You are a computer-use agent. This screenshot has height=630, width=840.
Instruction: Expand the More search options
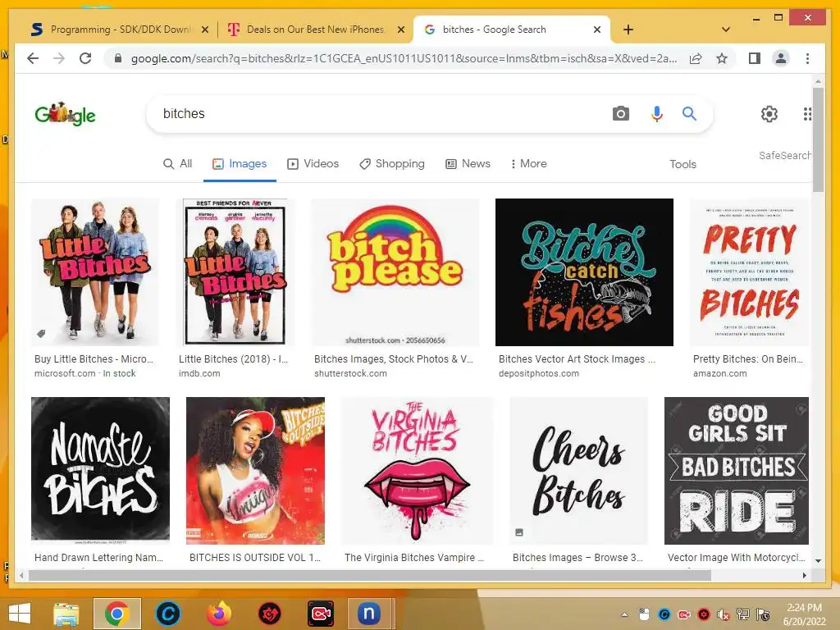(x=528, y=164)
